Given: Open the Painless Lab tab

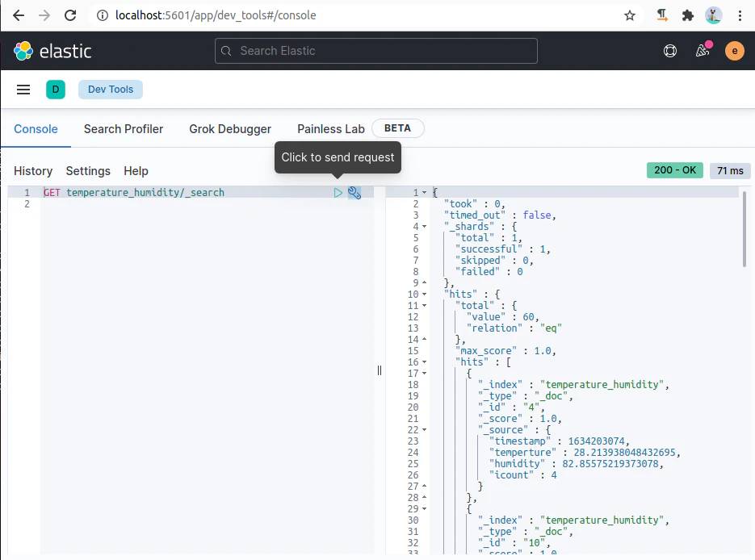Looking at the screenshot, I should (x=331, y=129).
